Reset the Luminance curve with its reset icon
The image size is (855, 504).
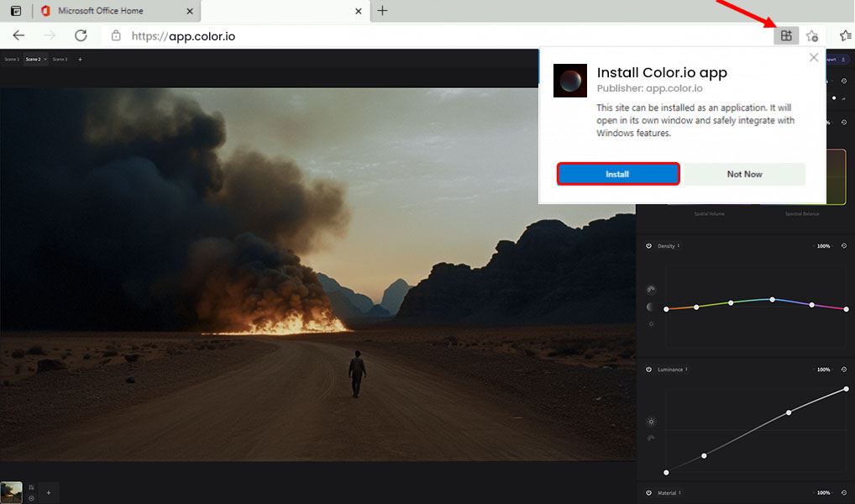(x=842, y=369)
